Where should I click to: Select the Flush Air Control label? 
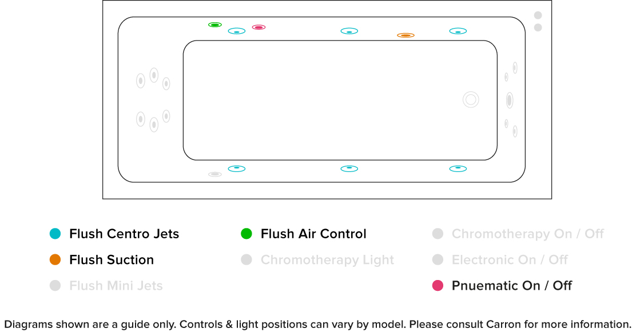(313, 234)
